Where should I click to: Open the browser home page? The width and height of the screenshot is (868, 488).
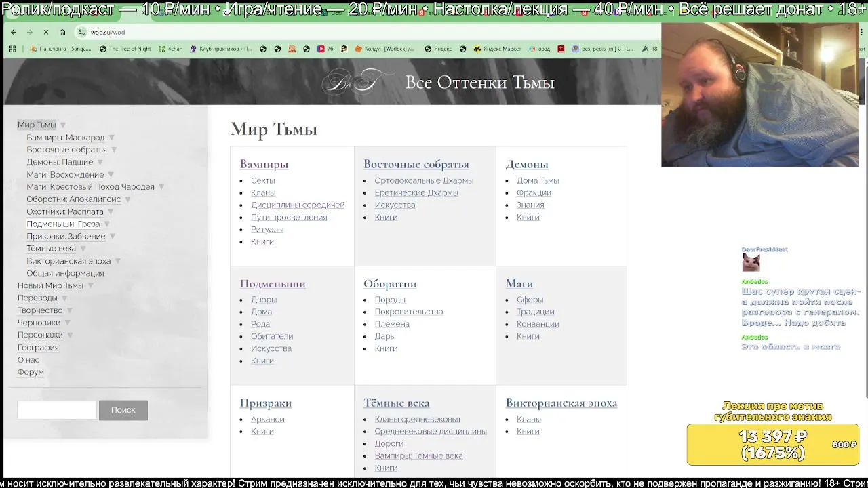pos(62,32)
